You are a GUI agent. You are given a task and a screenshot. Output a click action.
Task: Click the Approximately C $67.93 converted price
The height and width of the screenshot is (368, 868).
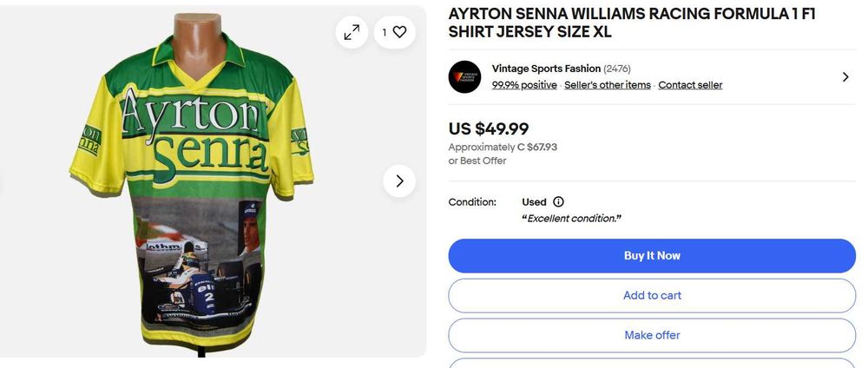[503, 147]
